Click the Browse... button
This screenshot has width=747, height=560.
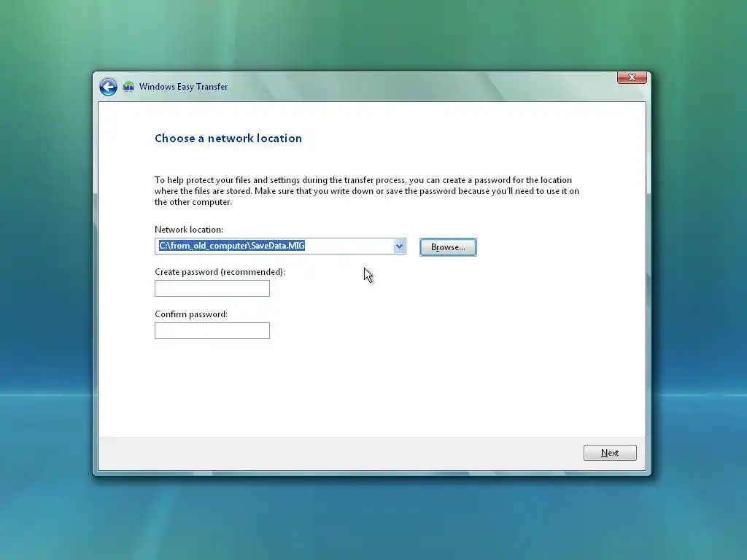(448, 247)
